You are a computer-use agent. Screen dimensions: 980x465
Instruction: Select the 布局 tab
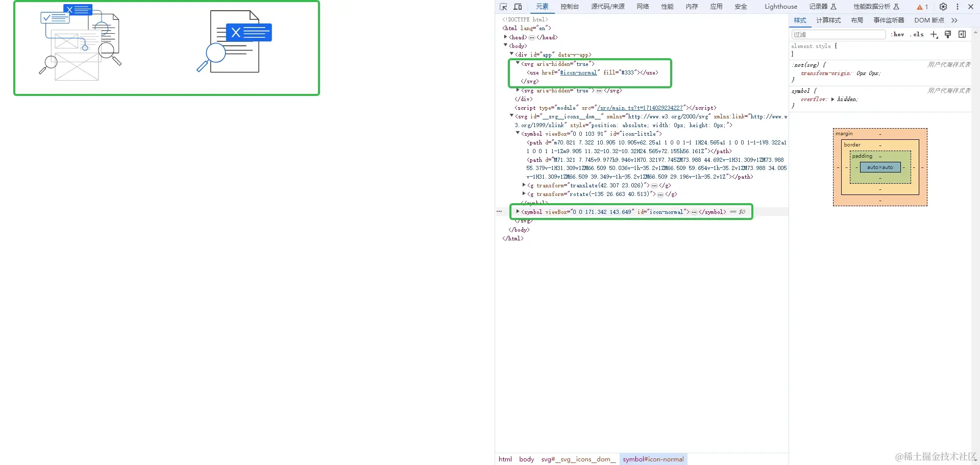857,20
